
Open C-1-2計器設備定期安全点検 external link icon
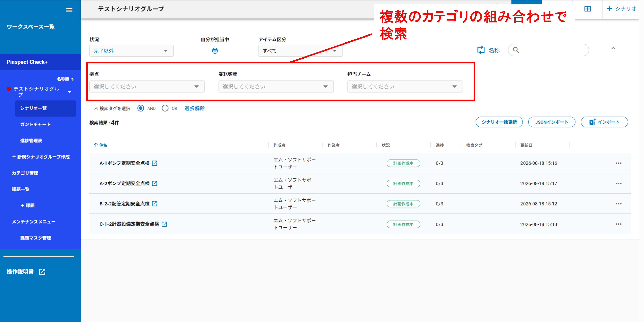click(164, 224)
